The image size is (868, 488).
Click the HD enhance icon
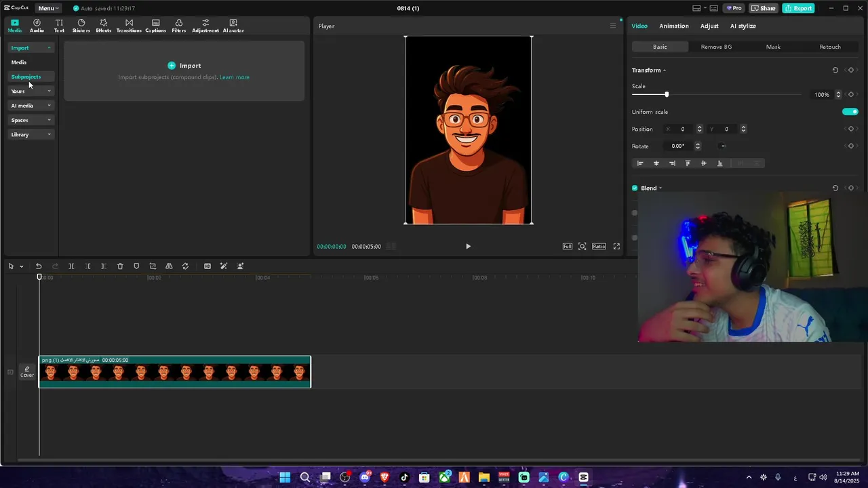click(208, 266)
